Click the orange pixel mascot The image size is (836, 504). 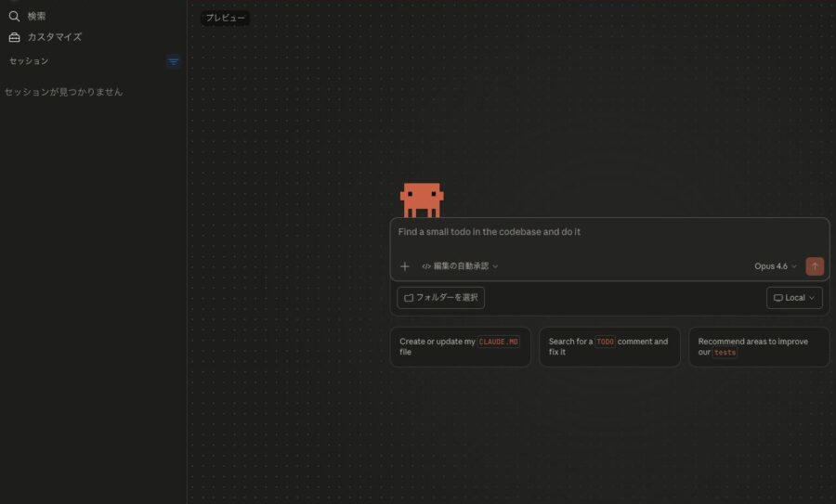click(422, 199)
